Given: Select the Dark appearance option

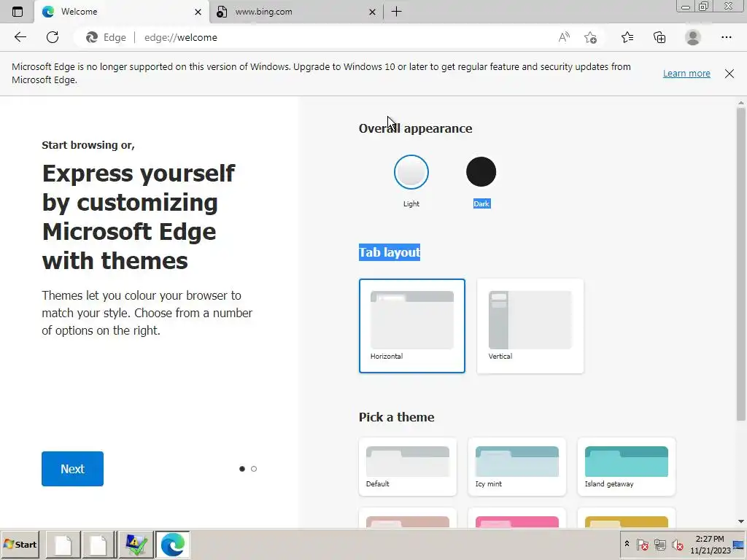Looking at the screenshot, I should [481, 172].
